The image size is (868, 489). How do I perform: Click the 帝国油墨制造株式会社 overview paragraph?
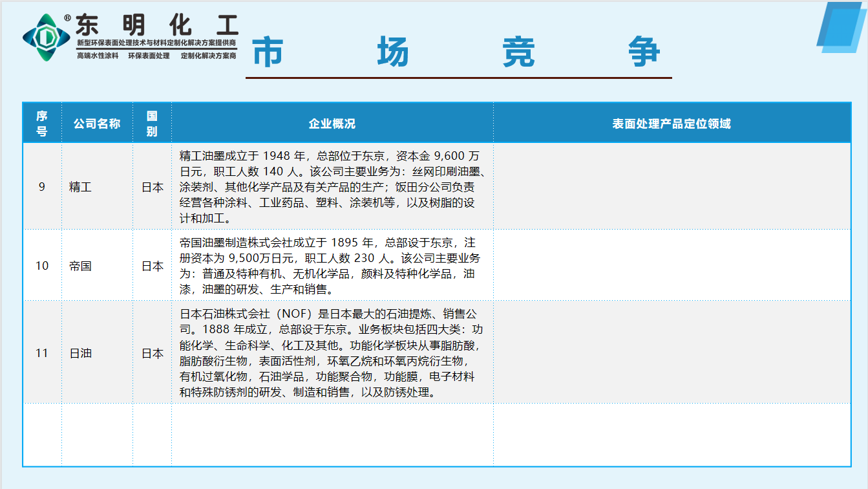330,265
